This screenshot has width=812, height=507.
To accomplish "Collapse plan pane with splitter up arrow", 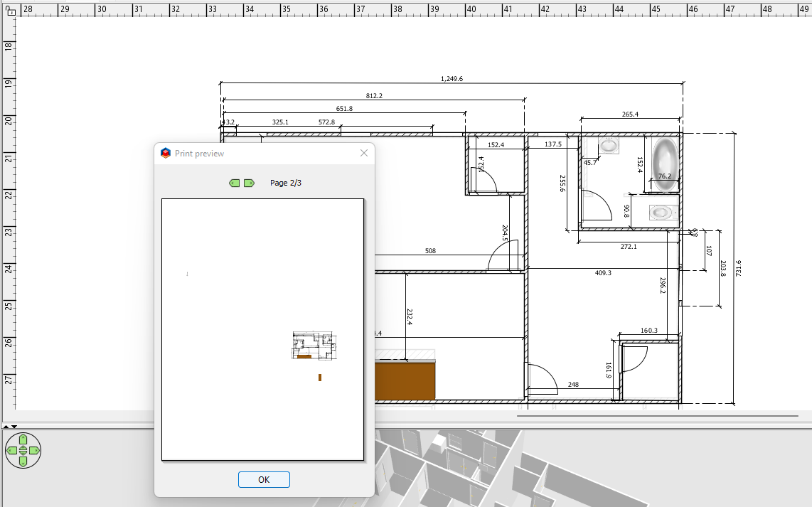I will [6, 426].
